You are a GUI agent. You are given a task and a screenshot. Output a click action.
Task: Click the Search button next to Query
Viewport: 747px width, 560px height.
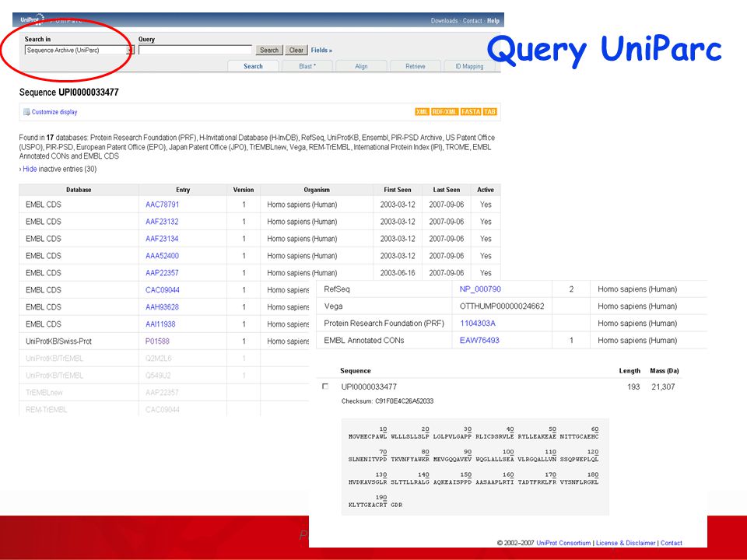269,50
